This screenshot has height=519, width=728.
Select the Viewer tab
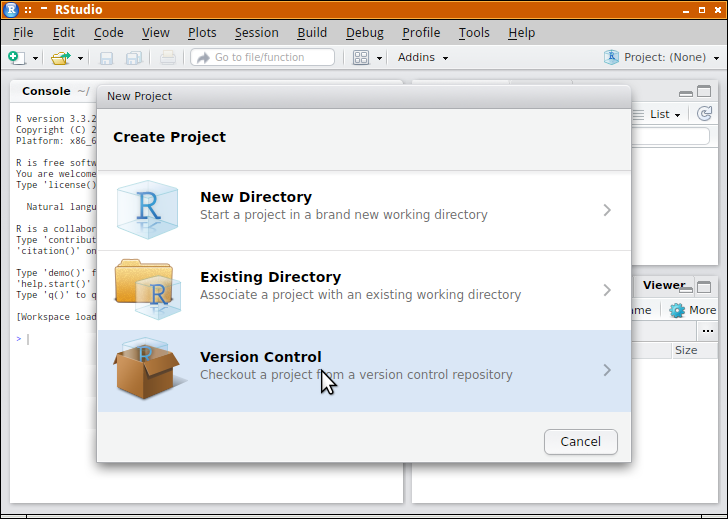pyautogui.click(x=664, y=285)
